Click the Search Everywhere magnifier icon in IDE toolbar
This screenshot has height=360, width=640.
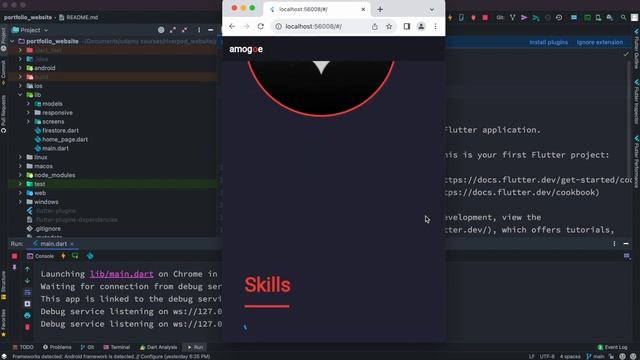click(x=623, y=18)
